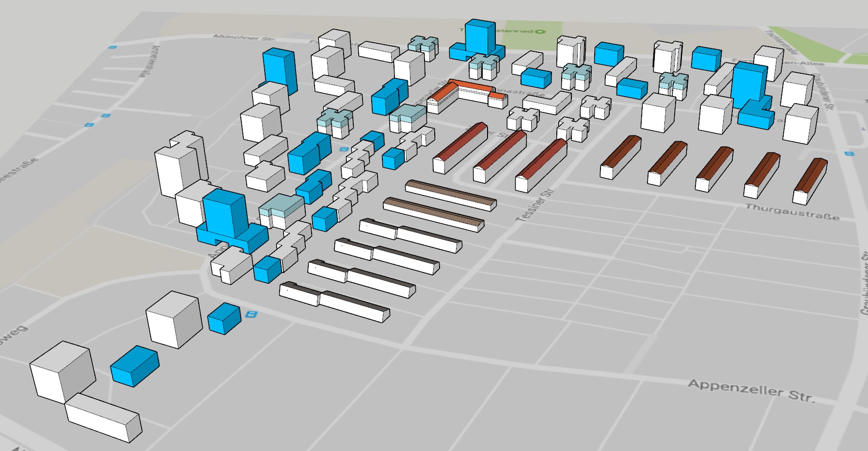This screenshot has height=451, width=868.
Task: Click the transit stop icon right of the lone blue cube near Appenzeller Str.
Action: click(251, 315)
